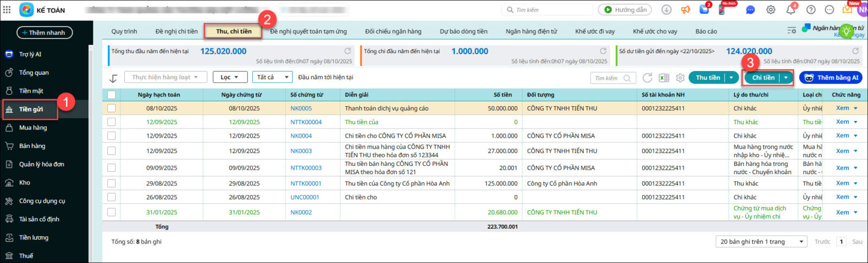Click the megaphone announcements icon
The image size is (868, 263).
coord(686,10)
